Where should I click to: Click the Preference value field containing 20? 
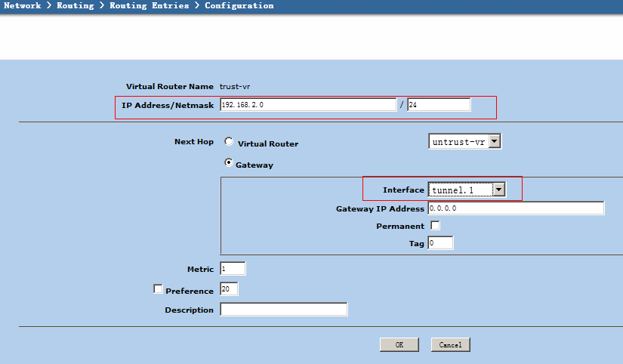pos(229,289)
